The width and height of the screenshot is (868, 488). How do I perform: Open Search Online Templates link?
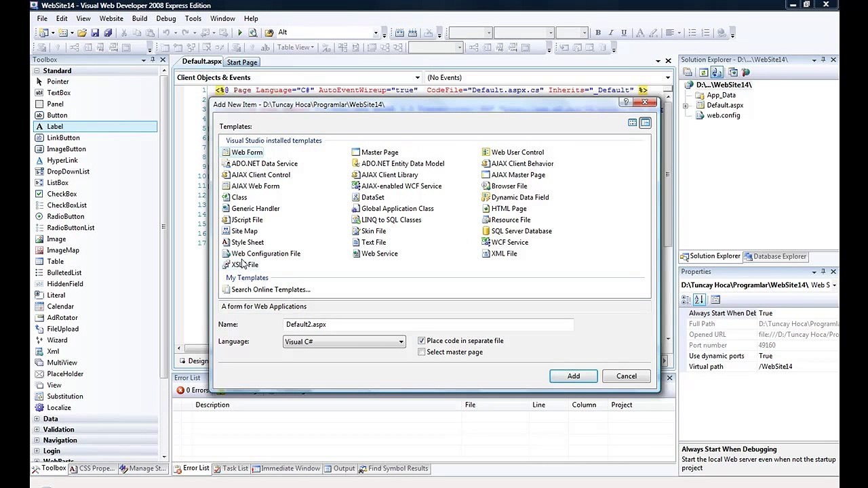tap(271, 290)
